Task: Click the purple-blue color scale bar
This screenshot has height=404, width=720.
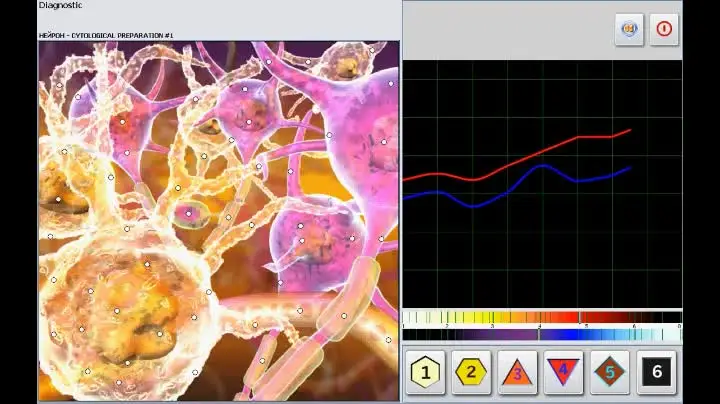Action: click(542, 335)
